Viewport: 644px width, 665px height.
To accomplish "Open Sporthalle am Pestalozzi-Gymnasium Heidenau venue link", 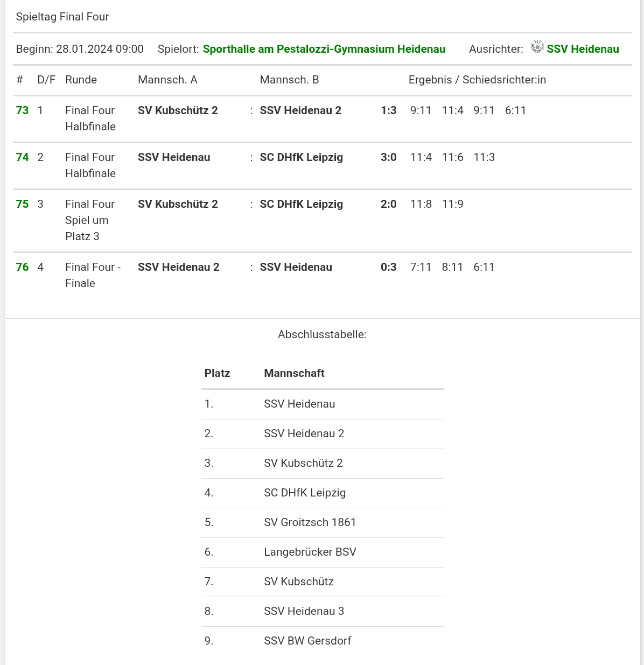I will (324, 49).
